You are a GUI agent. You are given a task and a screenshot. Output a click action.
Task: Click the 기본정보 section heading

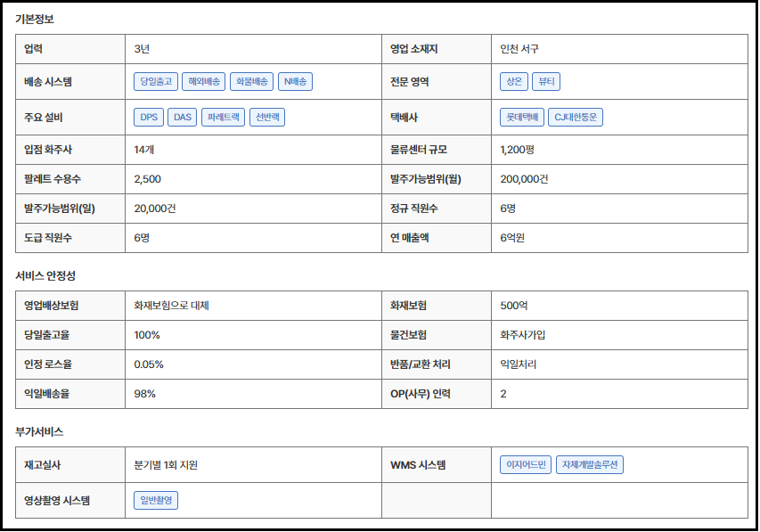pos(35,19)
